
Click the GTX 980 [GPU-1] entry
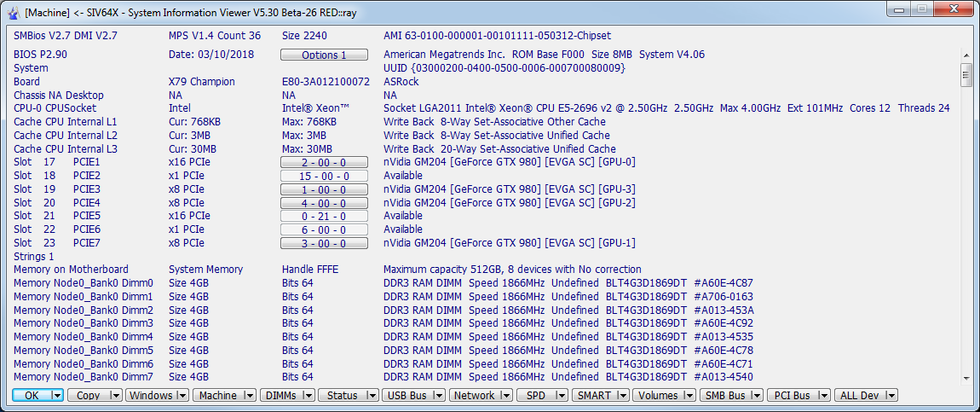click(x=510, y=243)
